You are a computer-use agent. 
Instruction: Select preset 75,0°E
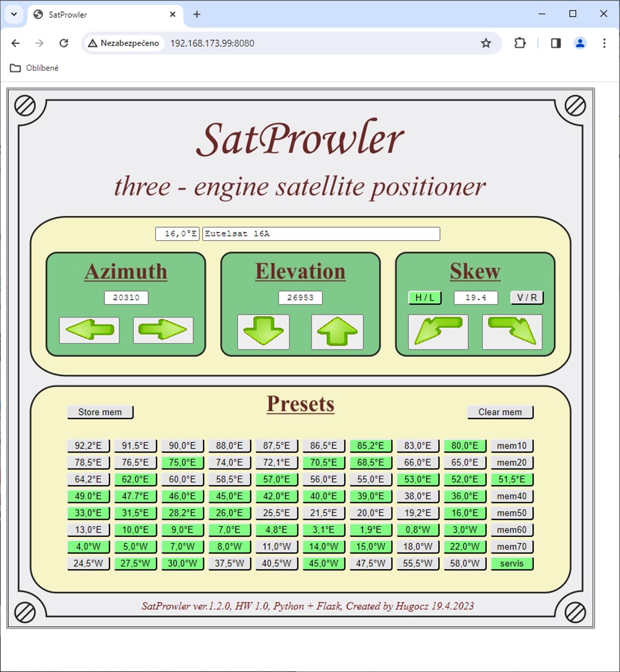[x=182, y=462]
